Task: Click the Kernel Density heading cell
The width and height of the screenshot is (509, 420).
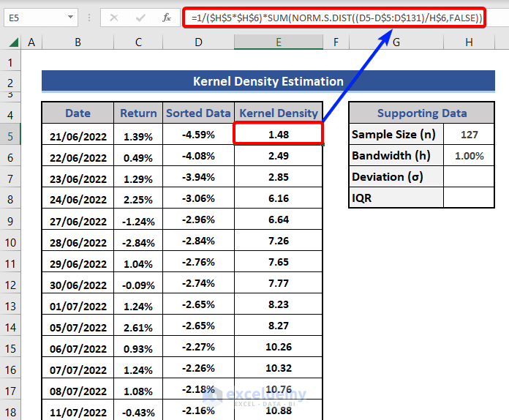Action: pyautogui.click(x=279, y=113)
